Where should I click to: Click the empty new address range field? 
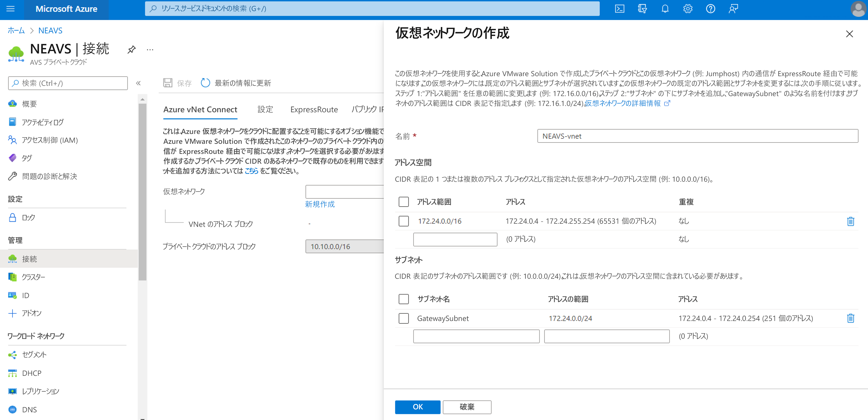coord(455,239)
